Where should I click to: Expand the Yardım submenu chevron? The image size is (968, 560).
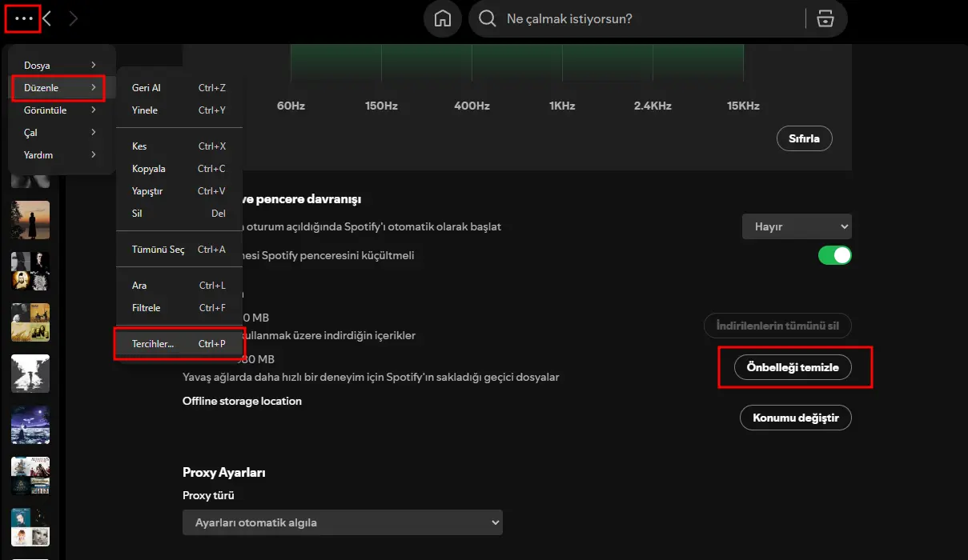pos(94,155)
